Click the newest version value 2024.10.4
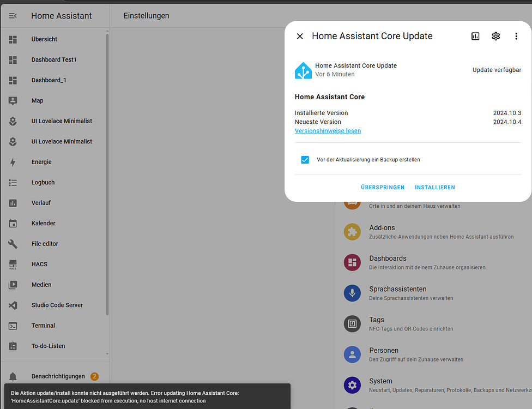The height and width of the screenshot is (409, 532). (507, 122)
